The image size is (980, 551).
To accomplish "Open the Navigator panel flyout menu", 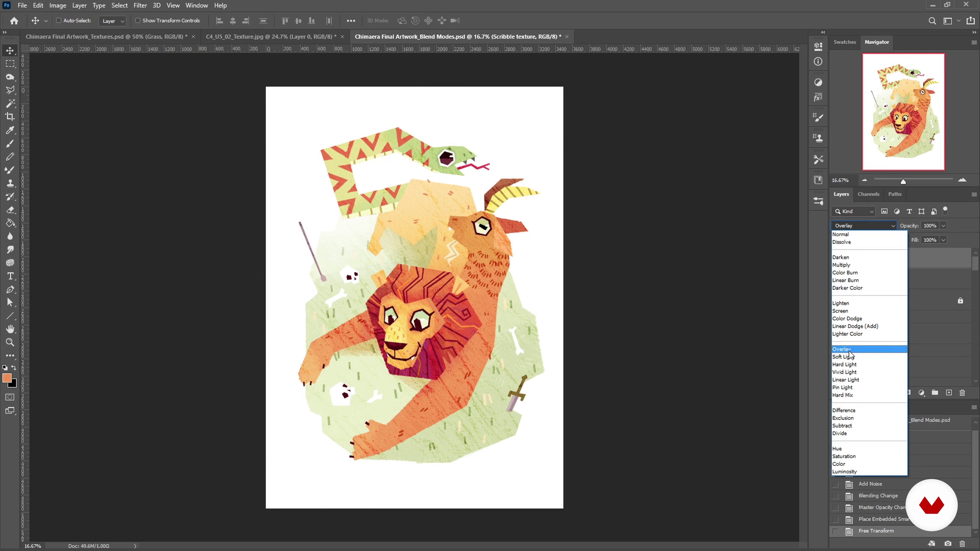I will (x=974, y=42).
